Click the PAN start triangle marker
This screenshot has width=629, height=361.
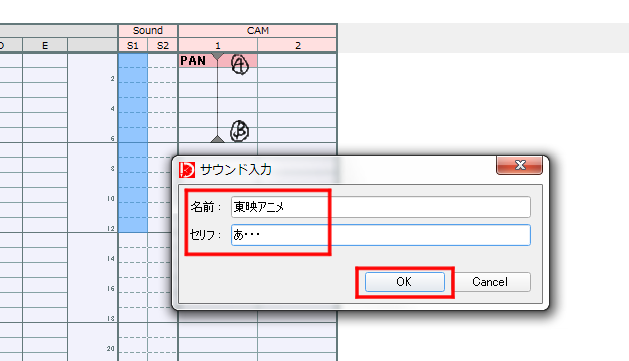coord(217,56)
